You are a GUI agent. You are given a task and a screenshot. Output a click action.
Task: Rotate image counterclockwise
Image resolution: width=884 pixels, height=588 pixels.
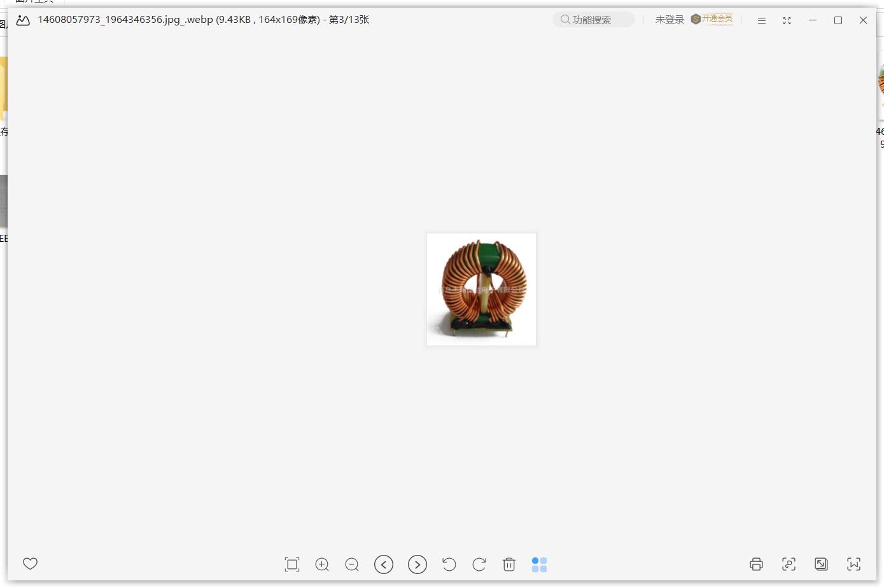point(449,564)
